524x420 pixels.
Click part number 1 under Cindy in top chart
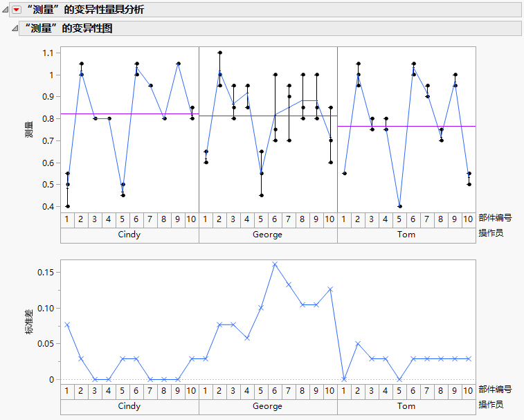tap(67, 219)
